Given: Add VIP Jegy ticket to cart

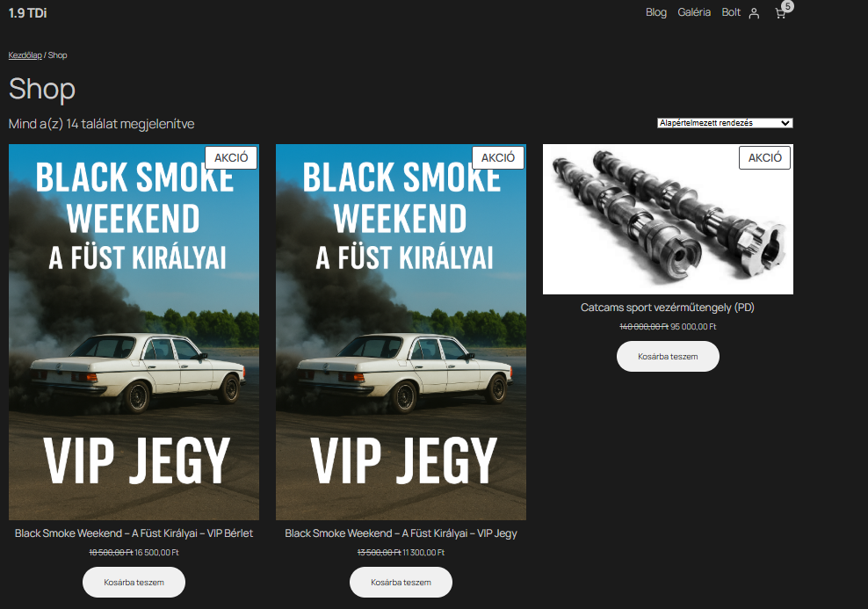Looking at the screenshot, I should (x=401, y=583).
